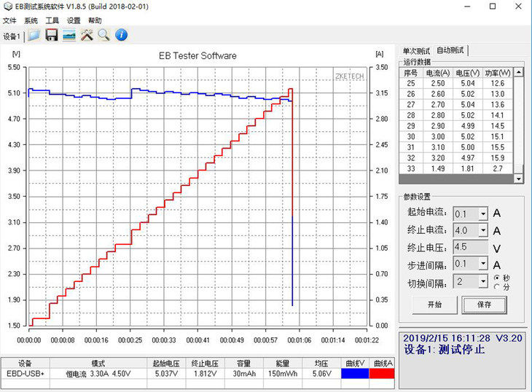Switch to the 单次测试 tab
This screenshot has height=392, width=532.
click(x=416, y=51)
